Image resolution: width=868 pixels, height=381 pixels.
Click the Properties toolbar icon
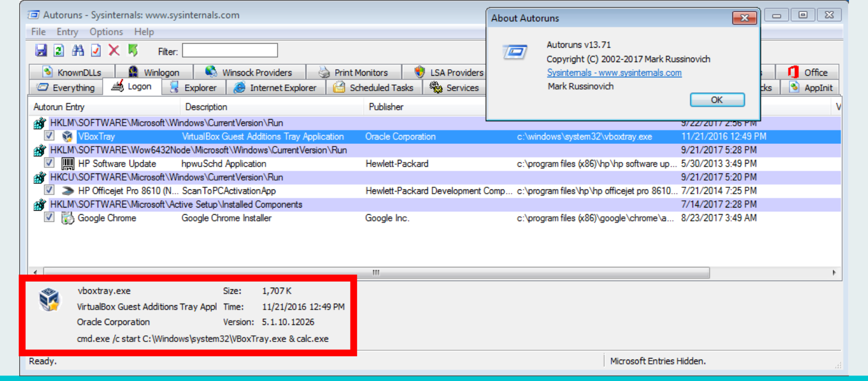pos(96,51)
